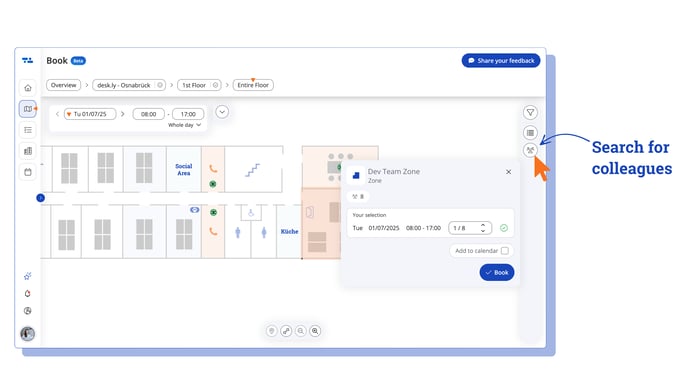Go to Overview breadcrumb

click(x=64, y=85)
